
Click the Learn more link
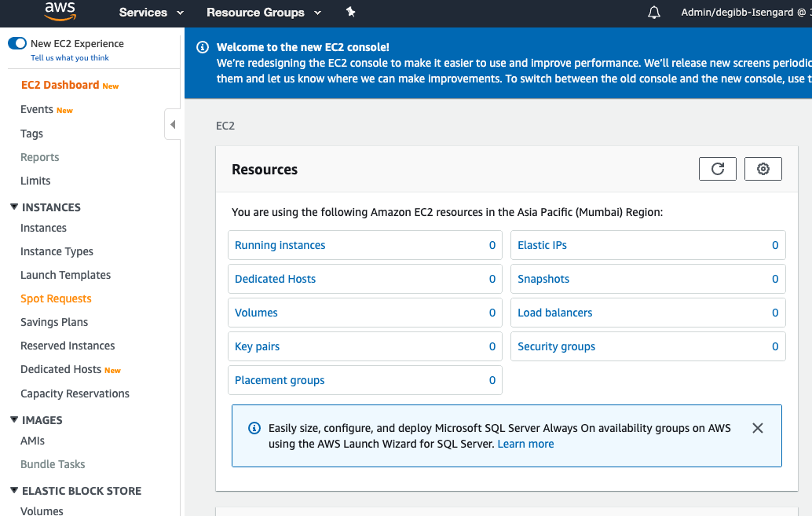(525, 443)
